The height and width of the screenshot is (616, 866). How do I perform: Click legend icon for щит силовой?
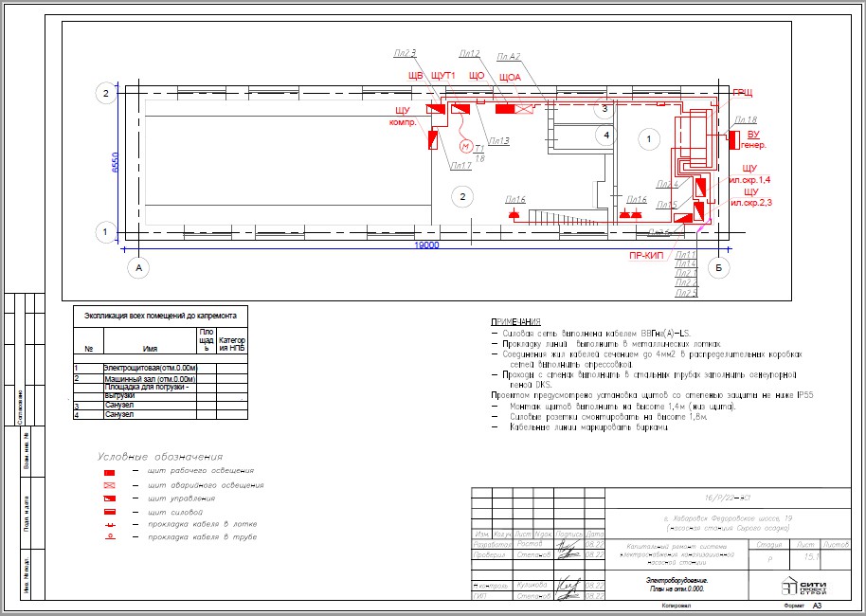point(109,512)
